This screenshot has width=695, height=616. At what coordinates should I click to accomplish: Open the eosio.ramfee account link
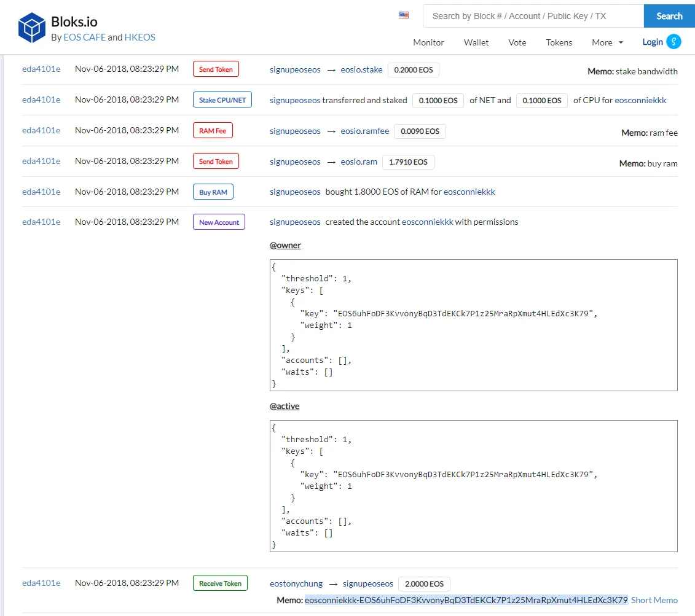pos(365,131)
